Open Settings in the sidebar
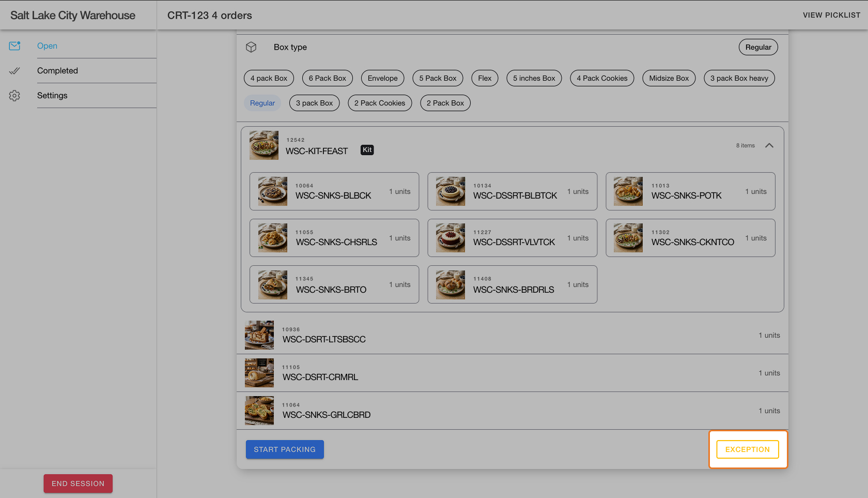This screenshot has width=868, height=498. (x=52, y=96)
